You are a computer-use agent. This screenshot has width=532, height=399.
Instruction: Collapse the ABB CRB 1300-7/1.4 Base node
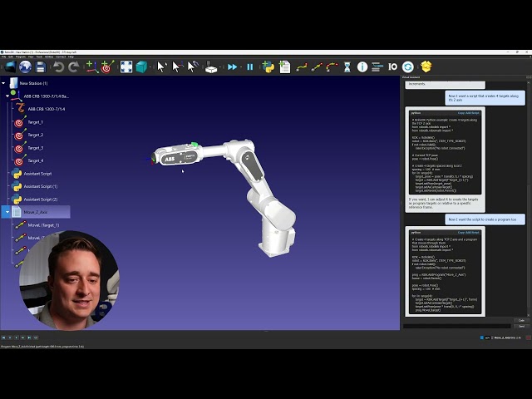point(7,96)
